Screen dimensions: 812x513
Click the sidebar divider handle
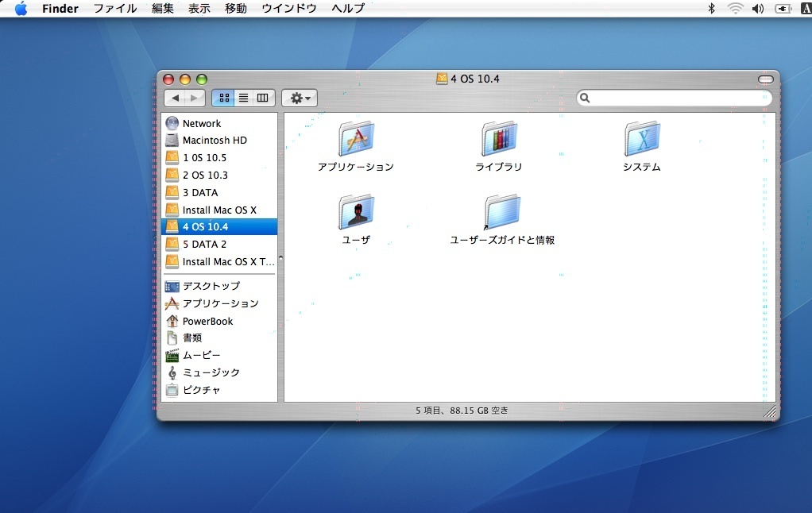(280, 257)
